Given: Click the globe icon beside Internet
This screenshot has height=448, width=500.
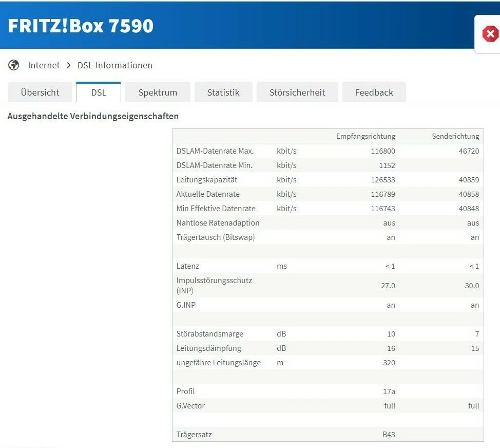Looking at the screenshot, I should click(13, 65).
